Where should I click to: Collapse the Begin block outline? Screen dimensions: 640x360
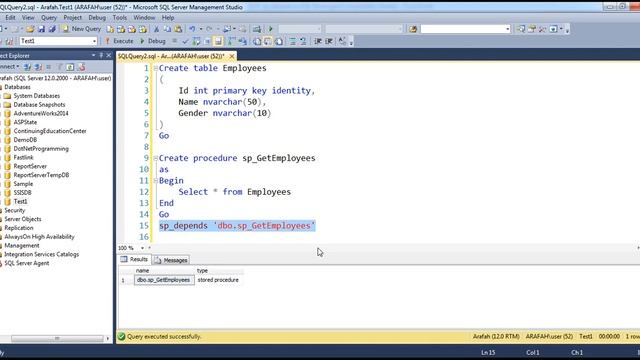(x=156, y=180)
